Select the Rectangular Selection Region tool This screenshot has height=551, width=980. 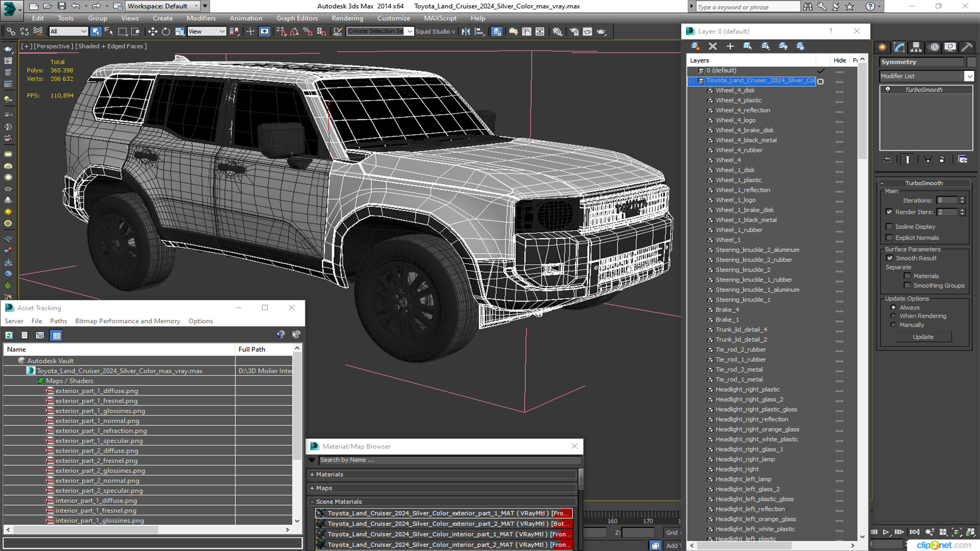122,32
